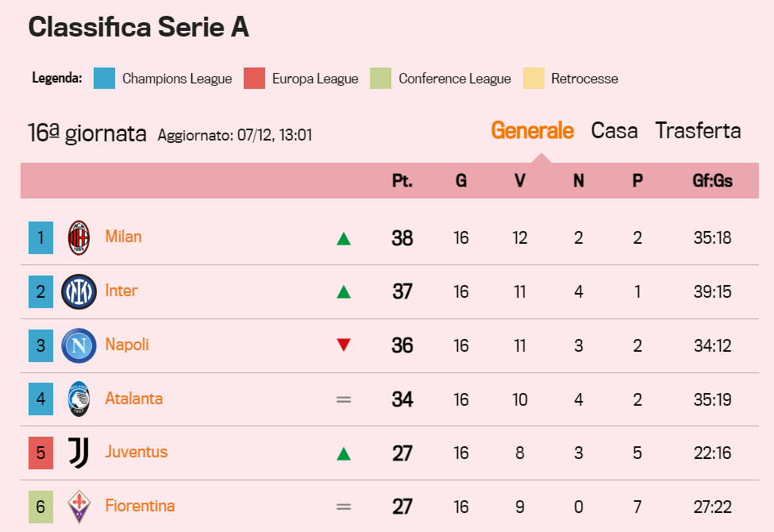Click the Pt. column header
Viewport: 774px width, 532px height.
[402, 181]
